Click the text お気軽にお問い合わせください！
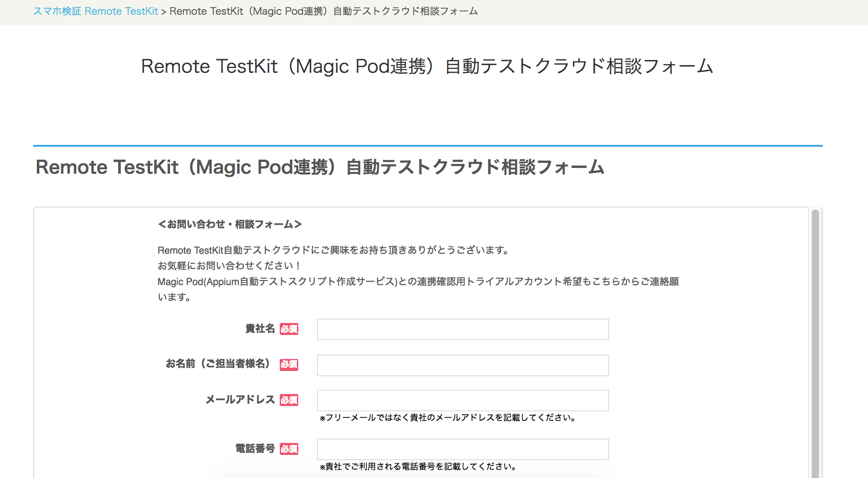 (x=229, y=266)
